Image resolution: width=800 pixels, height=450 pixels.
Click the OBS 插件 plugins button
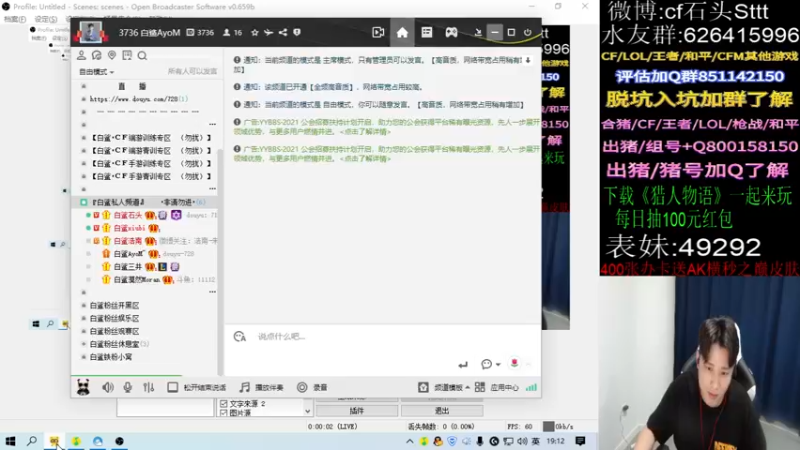[357, 411]
